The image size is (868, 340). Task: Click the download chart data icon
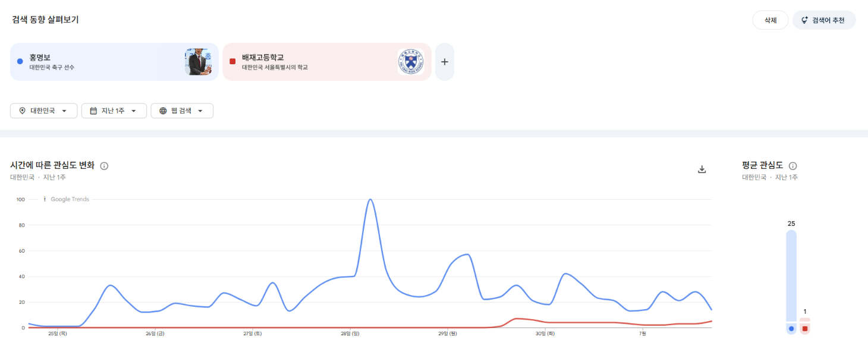(702, 169)
